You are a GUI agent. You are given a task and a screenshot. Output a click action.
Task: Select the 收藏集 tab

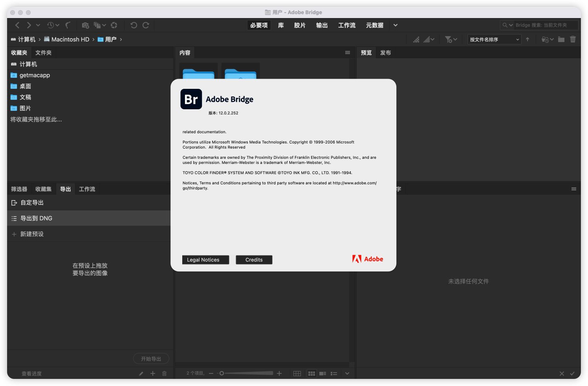pyautogui.click(x=43, y=189)
